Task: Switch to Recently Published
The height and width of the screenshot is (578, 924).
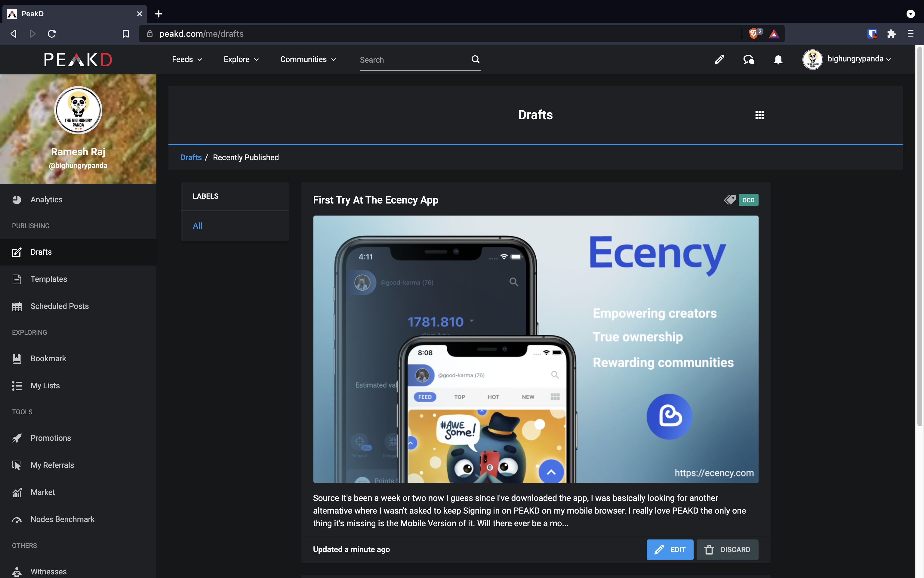Action: 246,157
